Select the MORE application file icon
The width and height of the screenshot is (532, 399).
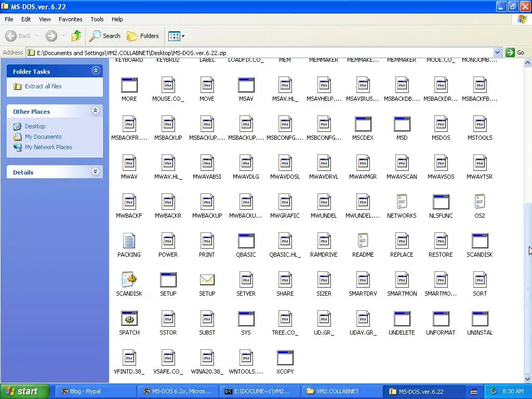(x=129, y=85)
